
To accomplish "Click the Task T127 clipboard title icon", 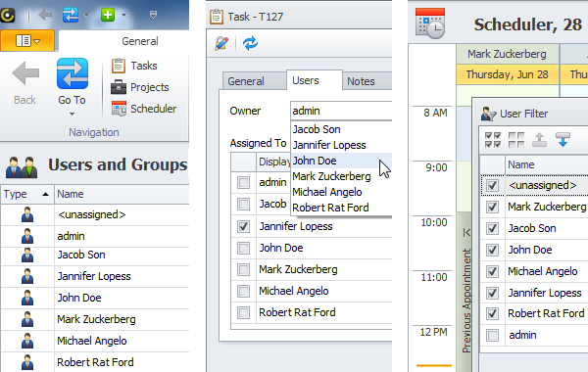I will (x=217, y=17).
